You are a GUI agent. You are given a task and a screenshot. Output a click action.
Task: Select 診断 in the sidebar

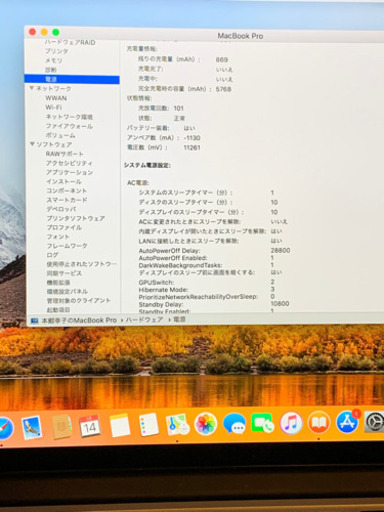point(51,70)
